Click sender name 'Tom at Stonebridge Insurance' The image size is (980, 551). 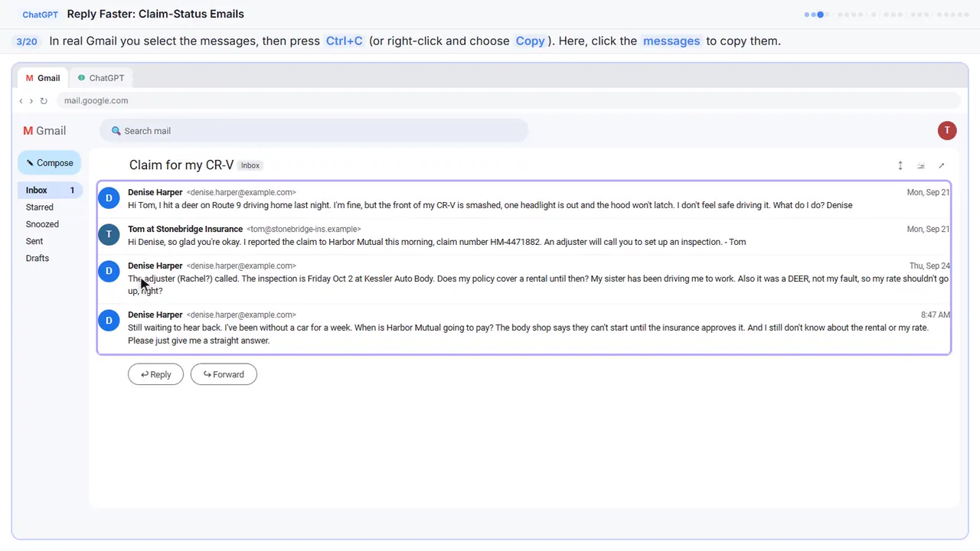coord(185,229)
